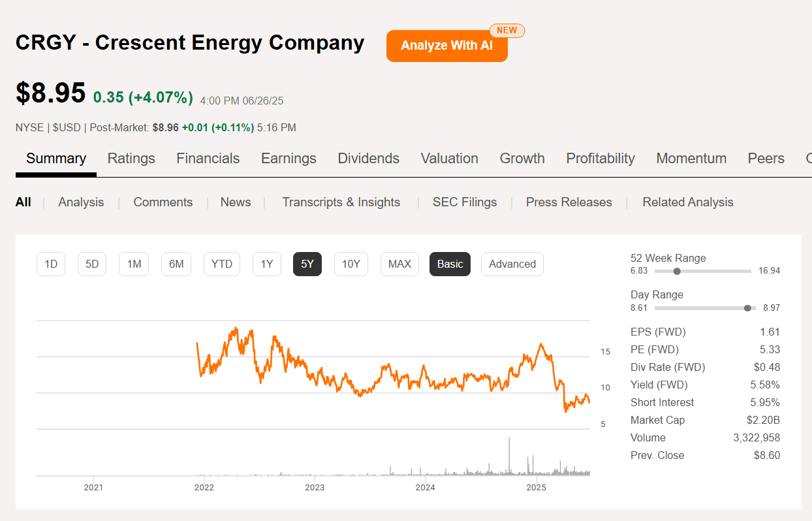Select the 1D chart timeframe
The image size is (812, 521).
click(50, 264)
